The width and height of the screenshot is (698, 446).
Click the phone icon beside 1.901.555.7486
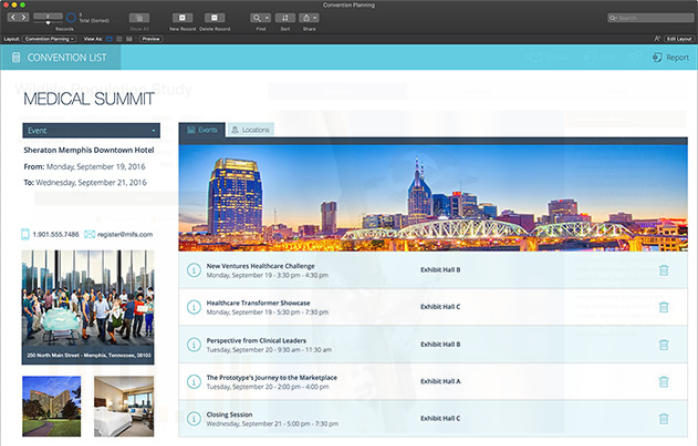click(x=25, y=234)
